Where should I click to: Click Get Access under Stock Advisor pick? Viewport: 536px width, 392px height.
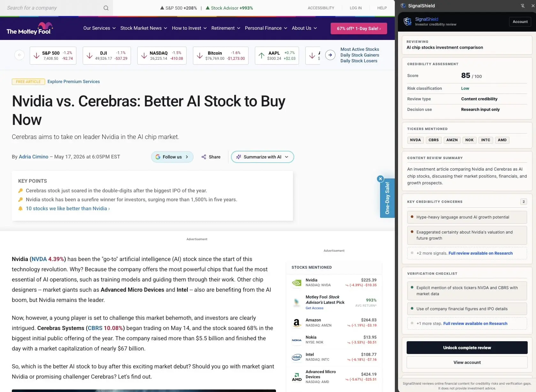[x=314, y=308]
